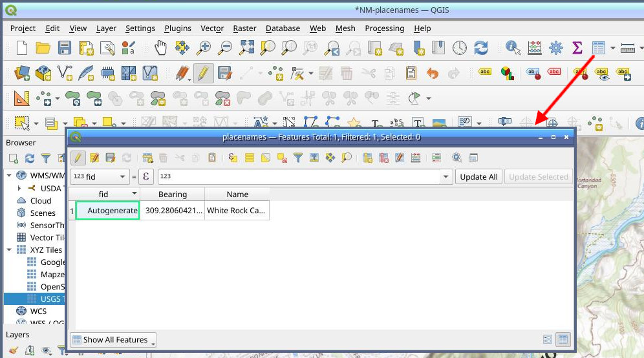Screen dimensions: 644x358
Task: Click the Save Project floppy icon
Action: click(65, 48)
